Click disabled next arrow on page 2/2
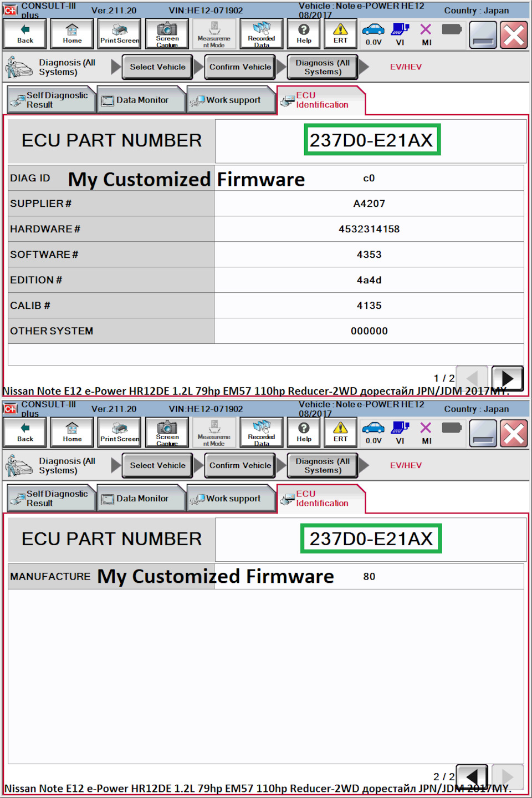The image size is (532, 798). coord(507,776)
